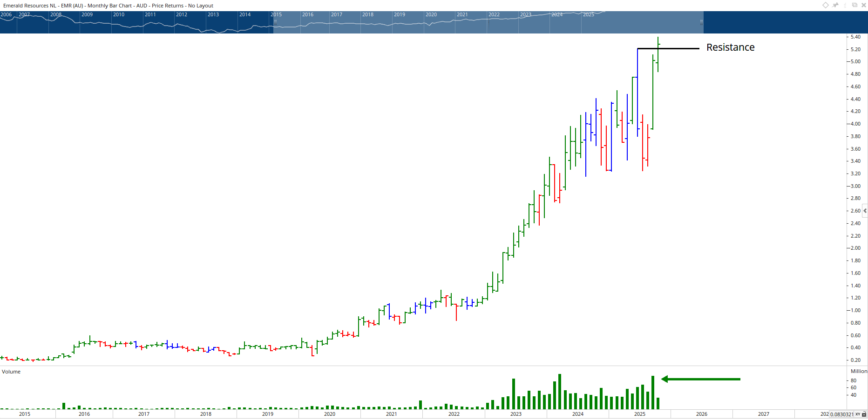Viewport: 868px width, 420px height.
Task: Click the 3.00 level on price axis
Action: click(x=855, y=186)
